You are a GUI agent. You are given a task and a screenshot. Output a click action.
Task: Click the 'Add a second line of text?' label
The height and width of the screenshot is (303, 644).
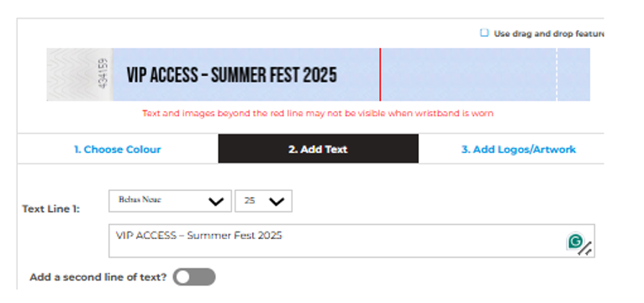[98, 277]
